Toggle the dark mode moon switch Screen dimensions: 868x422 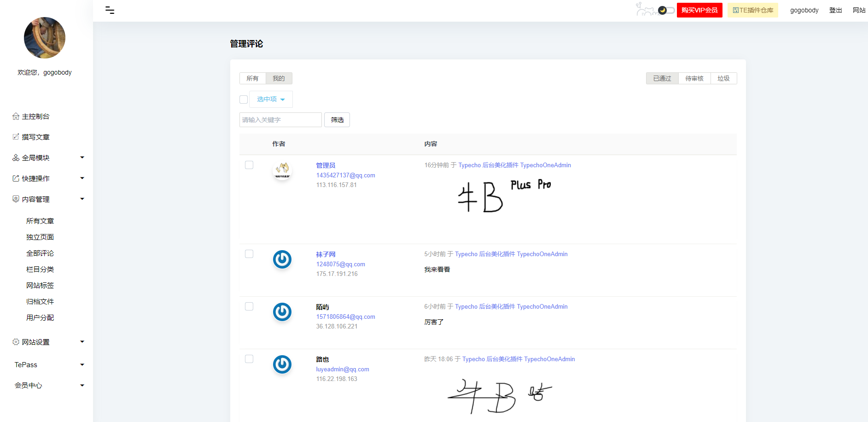(x=666, y=10)
